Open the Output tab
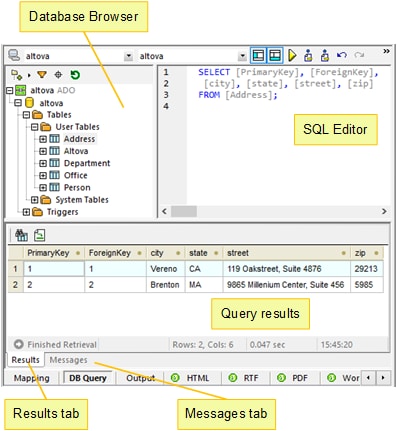The image size is (397, 431). (140, 378)
